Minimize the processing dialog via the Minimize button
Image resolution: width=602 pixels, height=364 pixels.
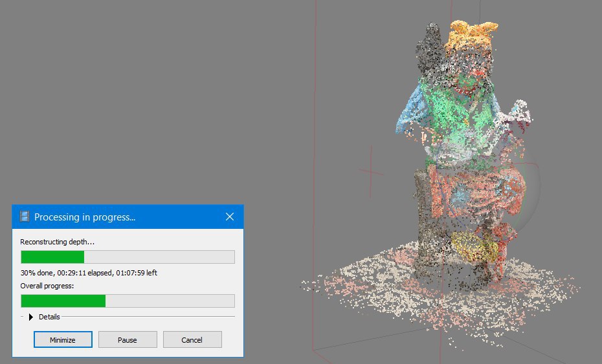pyautogui.click(x=63, y=340)
